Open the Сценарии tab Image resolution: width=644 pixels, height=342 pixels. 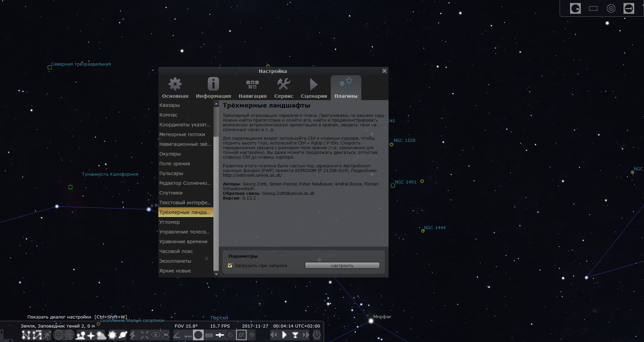314,88
